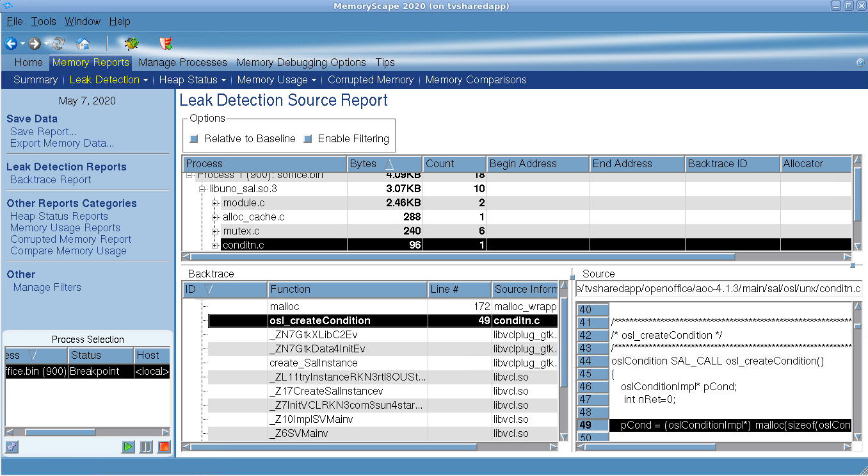Sort by Count column header
This screenshot has height=476, width=868.
coord(454,164)
